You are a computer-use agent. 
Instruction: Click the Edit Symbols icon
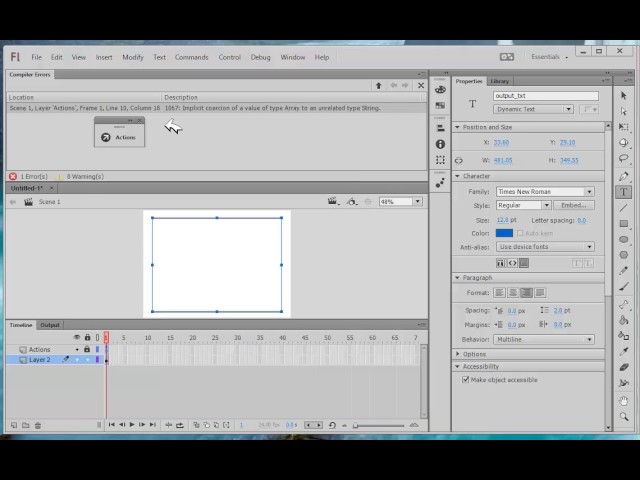pyautogui.click(x=351, y=201)
